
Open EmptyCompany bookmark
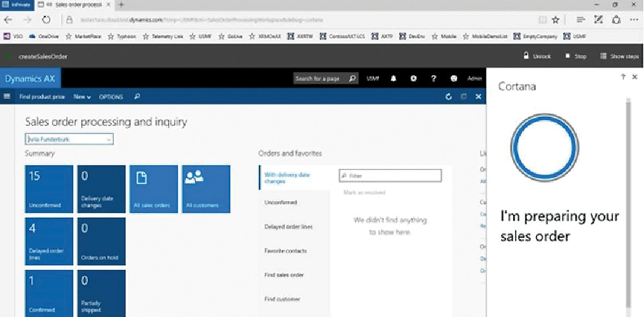click(536, 36)
